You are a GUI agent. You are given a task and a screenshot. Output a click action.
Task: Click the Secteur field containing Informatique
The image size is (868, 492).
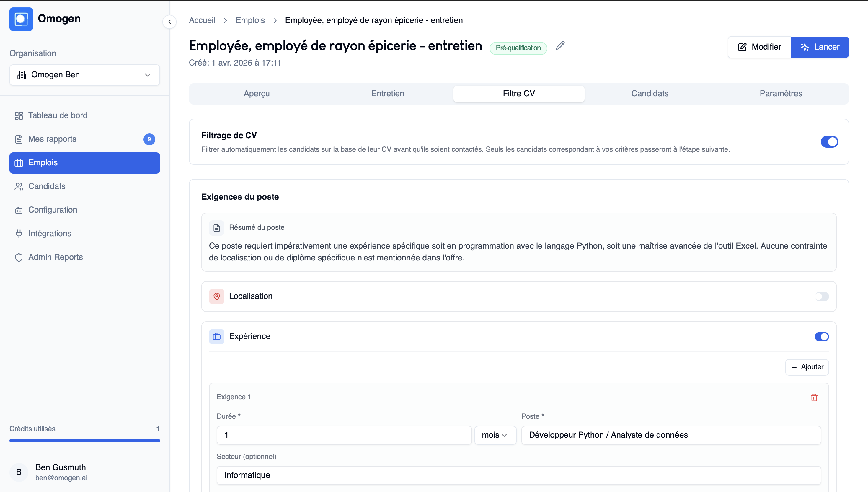point(518,475)
